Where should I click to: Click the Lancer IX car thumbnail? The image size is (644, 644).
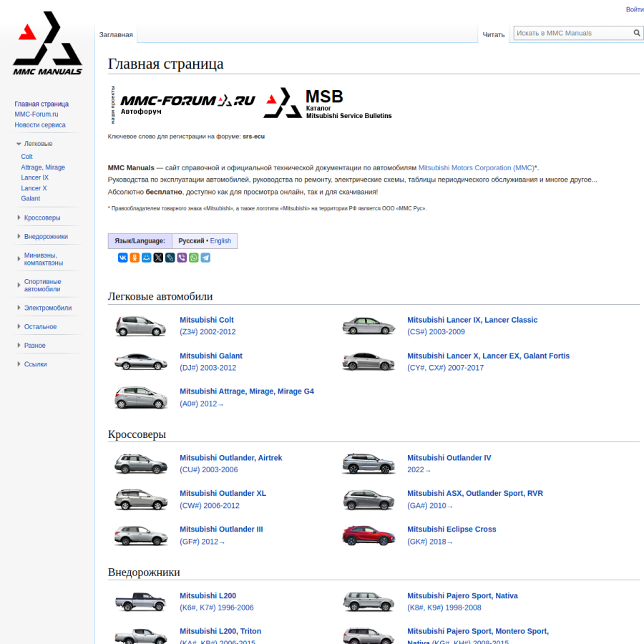pyautogui.click(x=369, y=326)
